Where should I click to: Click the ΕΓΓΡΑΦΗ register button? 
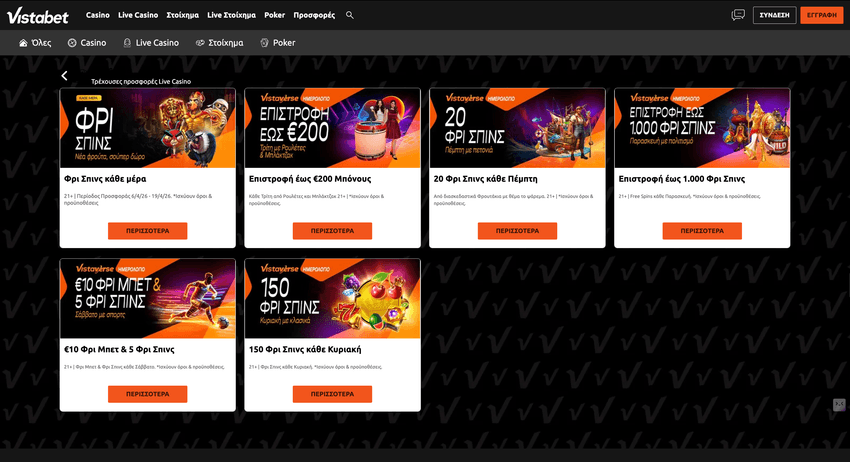click(822, 15)
